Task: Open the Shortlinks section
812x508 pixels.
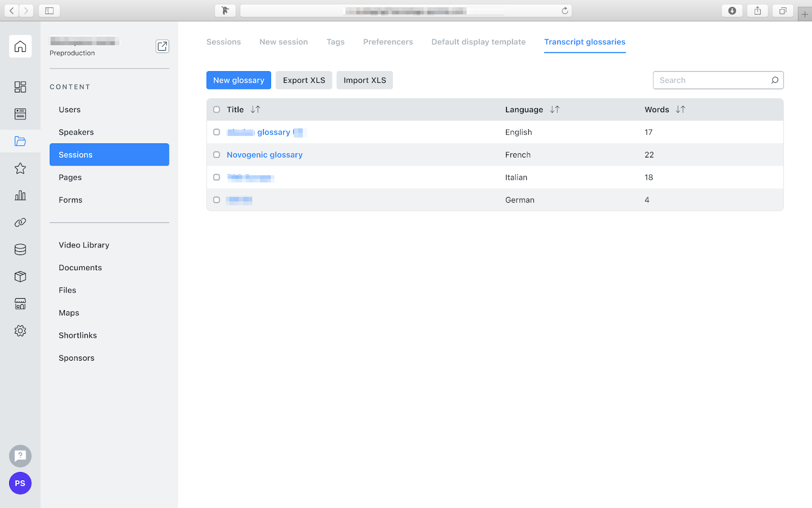Action: pyautogui.click(x=78, y=335)
